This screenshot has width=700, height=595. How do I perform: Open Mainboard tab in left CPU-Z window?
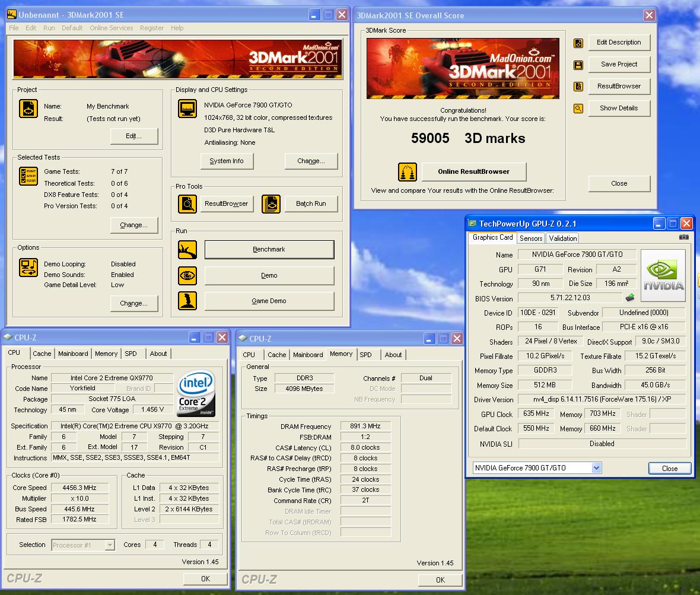coord(73,354)
